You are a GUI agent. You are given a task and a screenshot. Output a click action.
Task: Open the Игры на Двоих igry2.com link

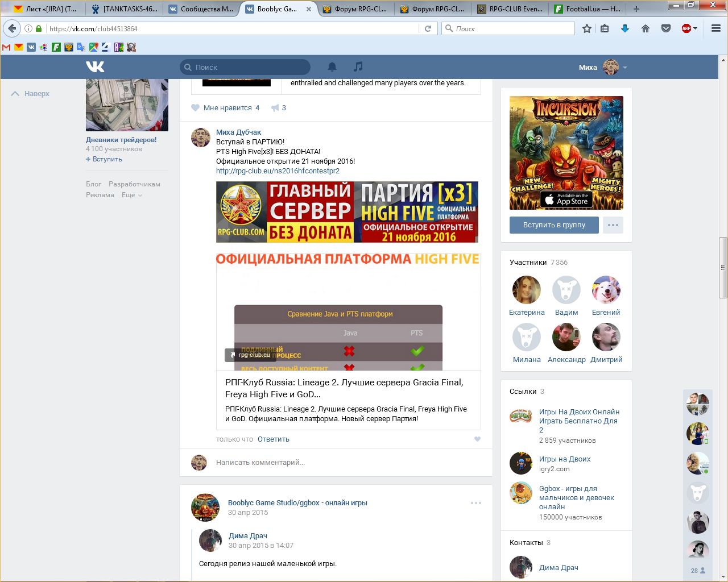click(x=565, y=459)
